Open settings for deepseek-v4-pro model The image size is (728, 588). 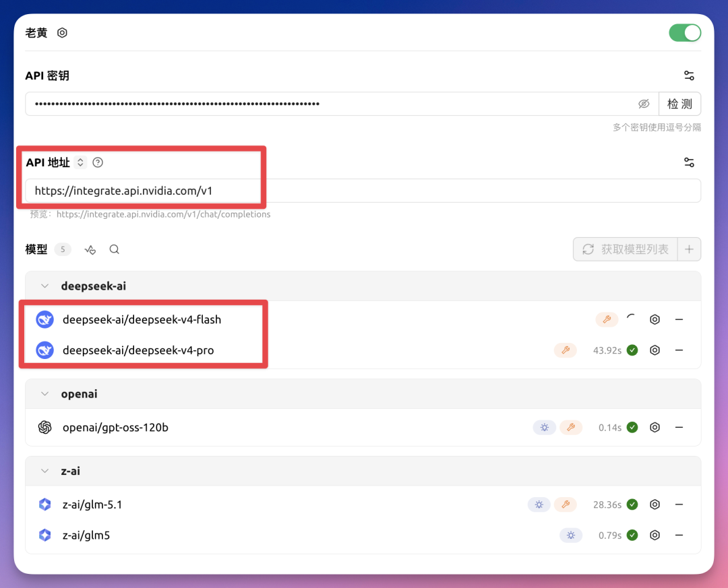654,350
